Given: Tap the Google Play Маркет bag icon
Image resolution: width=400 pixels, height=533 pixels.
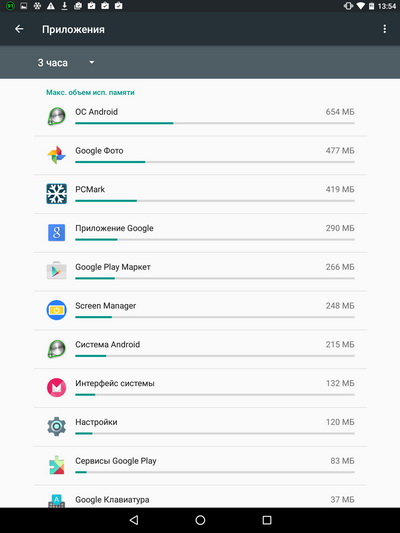Looking at the screenshot, I should tap(56, 271).
